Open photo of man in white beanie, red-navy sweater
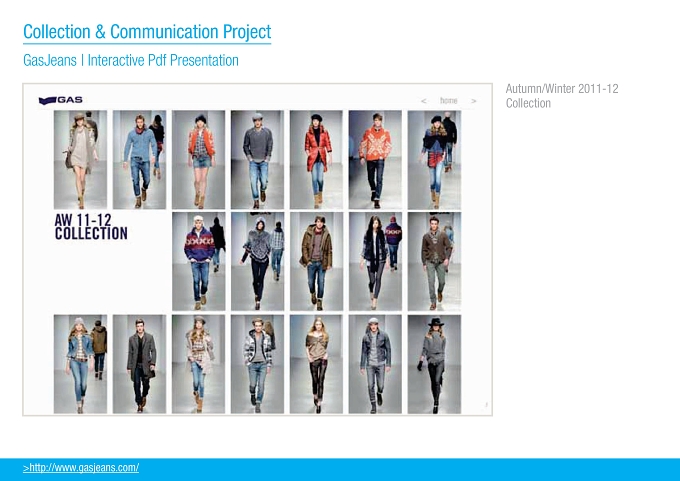Viewport: 680px width, 481px height. click(x=198, y=261)
